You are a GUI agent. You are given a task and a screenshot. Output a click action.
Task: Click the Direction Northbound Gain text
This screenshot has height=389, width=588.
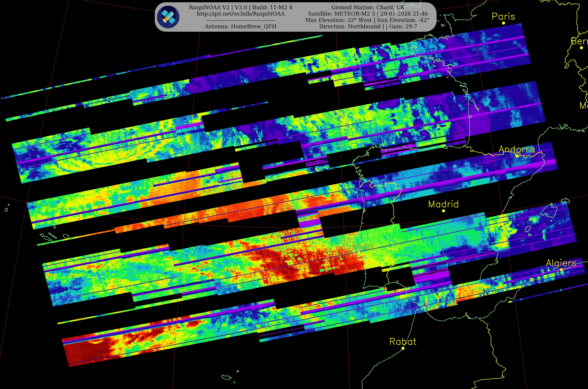pos(368,26)
